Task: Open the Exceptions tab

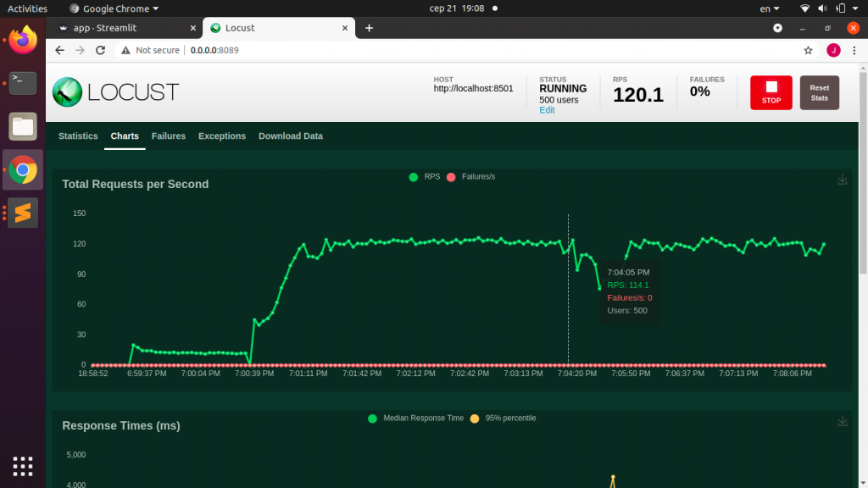Action: coord(222,136)
